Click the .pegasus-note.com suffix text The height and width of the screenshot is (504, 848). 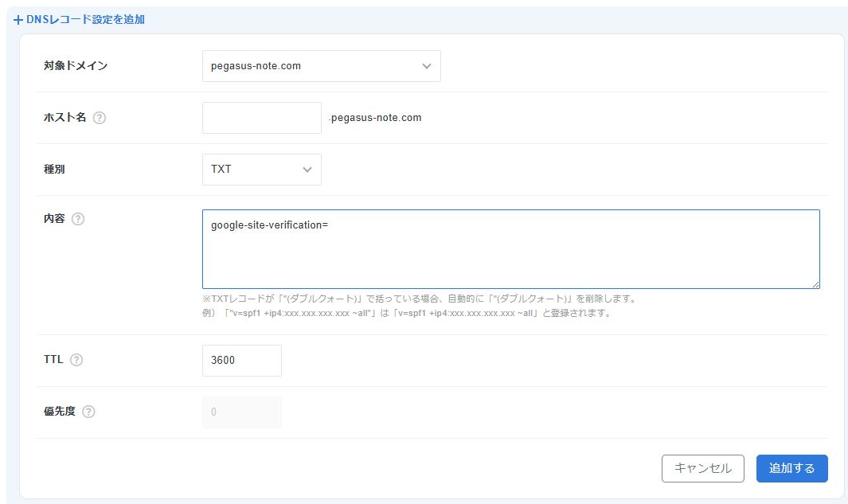coord(375,118)
